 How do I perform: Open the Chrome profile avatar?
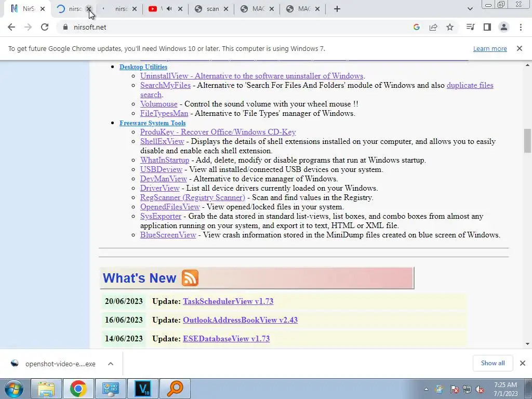point(504,27)
